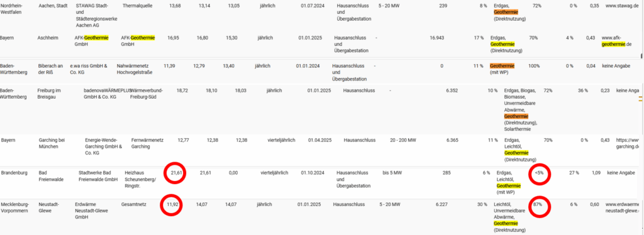Open the Garching provider website link
Image resolution: width=644 pixels, height=235 pixels.
point(628,143)
